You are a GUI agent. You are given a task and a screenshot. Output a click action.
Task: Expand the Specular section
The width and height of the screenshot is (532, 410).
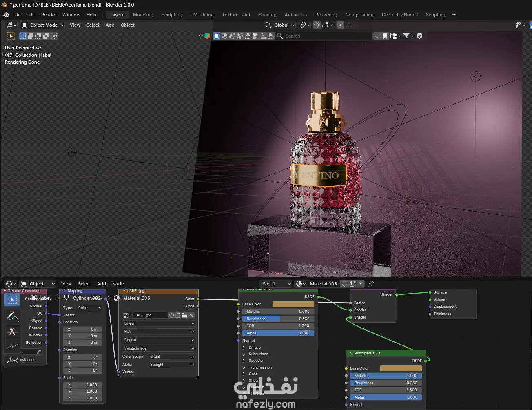[244, 361]
